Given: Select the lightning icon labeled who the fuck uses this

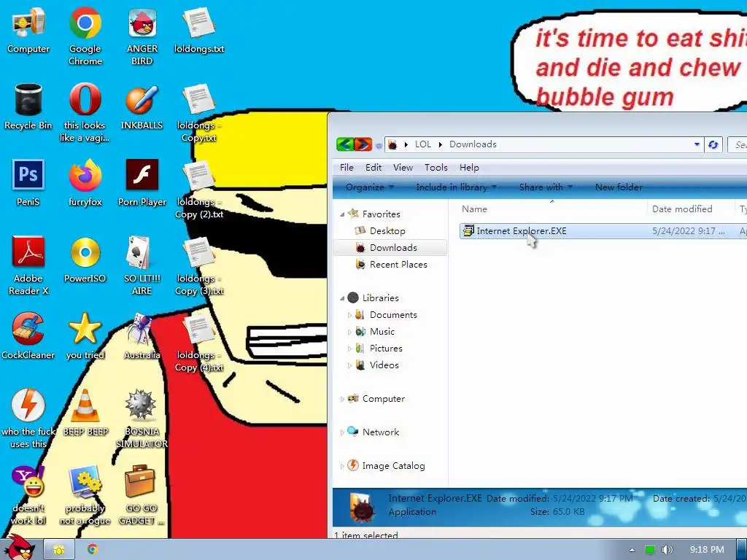Looking at the screenshot, I should (x=28, y=419).
